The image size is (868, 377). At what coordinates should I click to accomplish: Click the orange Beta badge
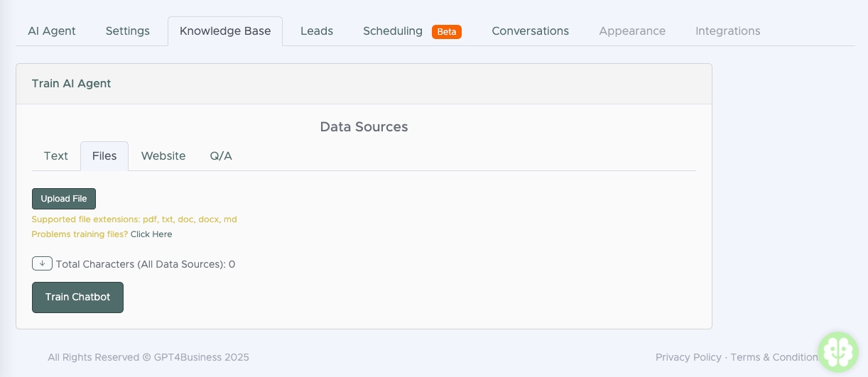click(x=447, y=32)
